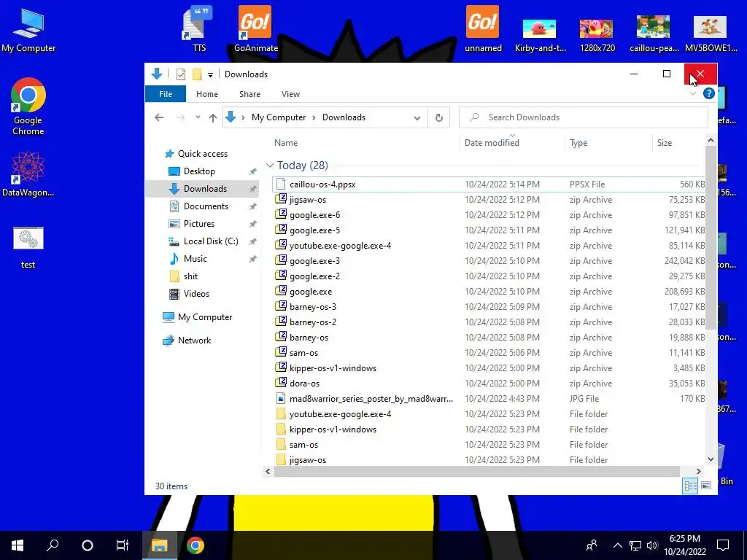The image size is (747, 560).
Task: Switch to Large icons view with the status bar icon
Action: pyautogui.click(x=706, y=486)
